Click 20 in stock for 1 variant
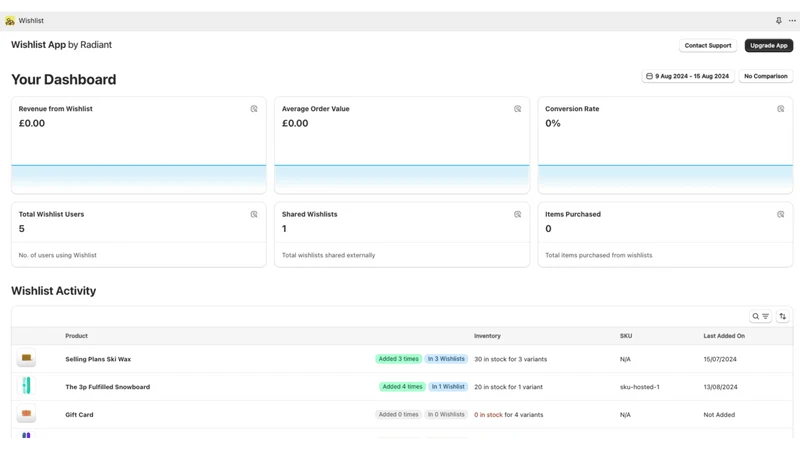 tap(508, 387)
